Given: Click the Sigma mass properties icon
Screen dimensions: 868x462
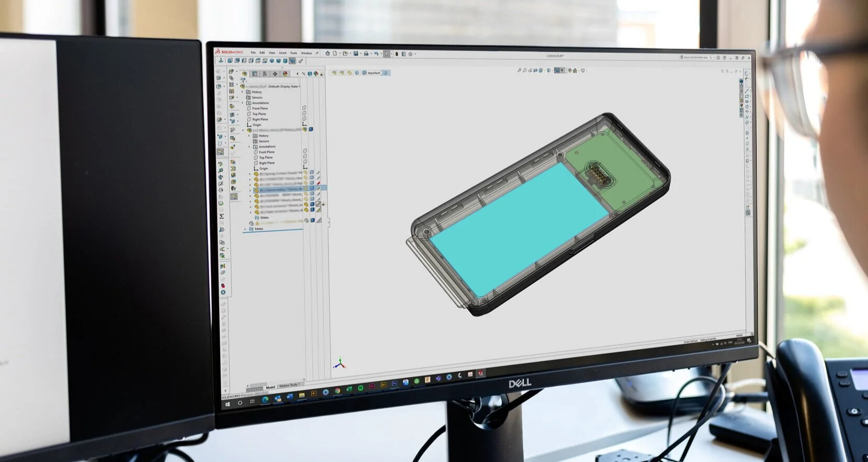Looking at the screenshot, I should [221, 216].
